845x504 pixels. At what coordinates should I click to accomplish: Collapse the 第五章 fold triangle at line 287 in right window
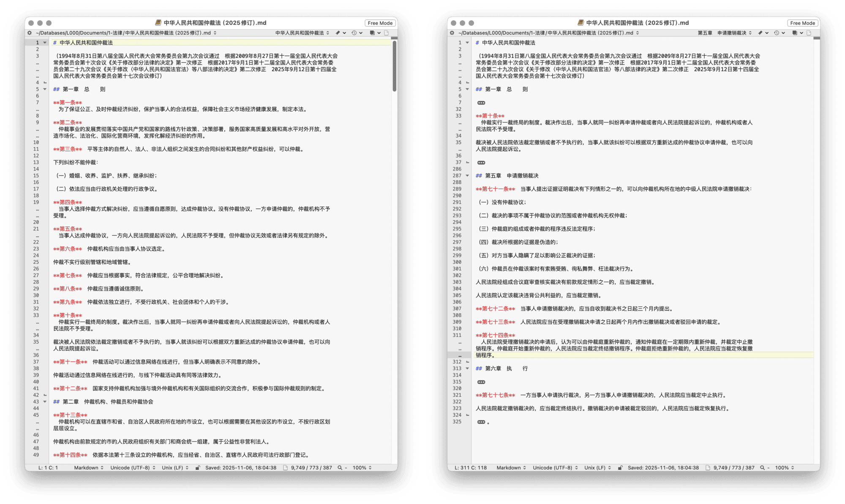click(467, 176)
